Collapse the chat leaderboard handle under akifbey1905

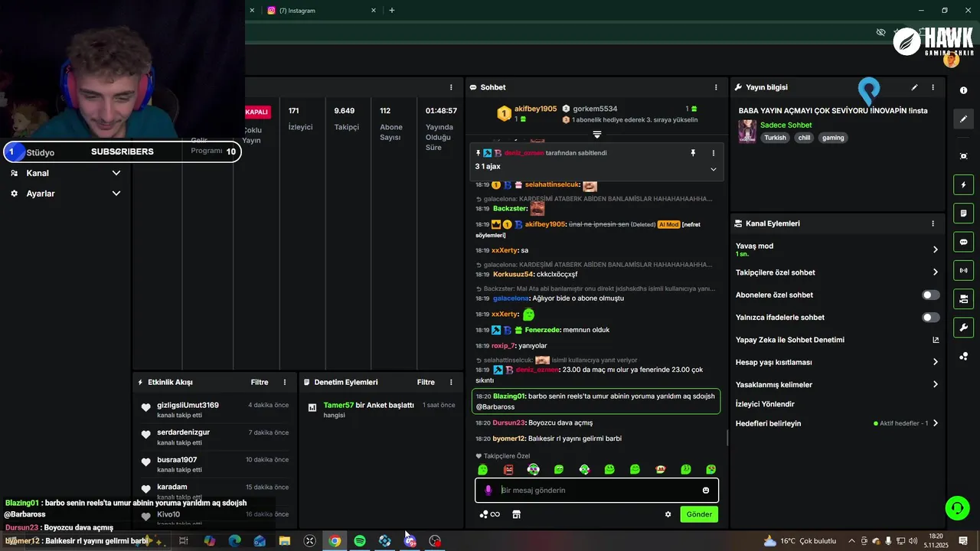tap(597, 134)
